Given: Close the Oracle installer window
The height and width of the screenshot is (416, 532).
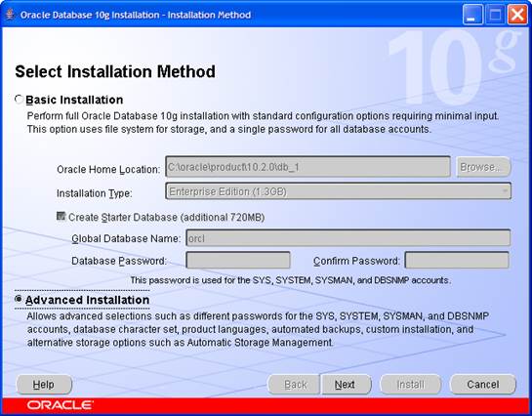Looking at the screenshot, I should [x=517, y=16].
